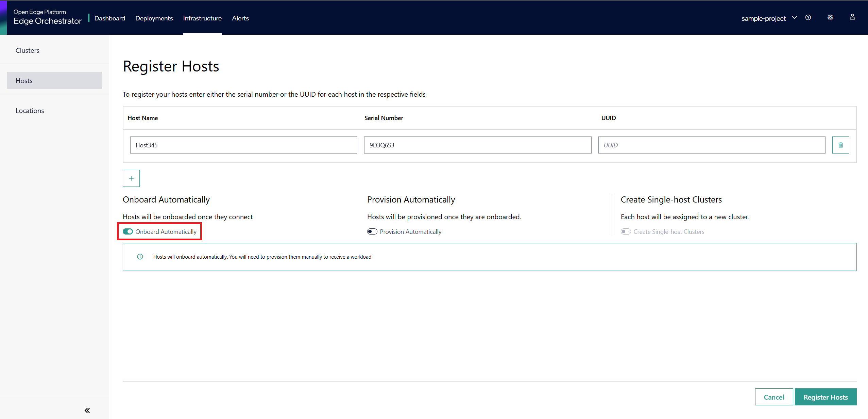The image size is (868, 419).
Task: Collapse the left sidebar with the chevron
Action: (87, 410)
